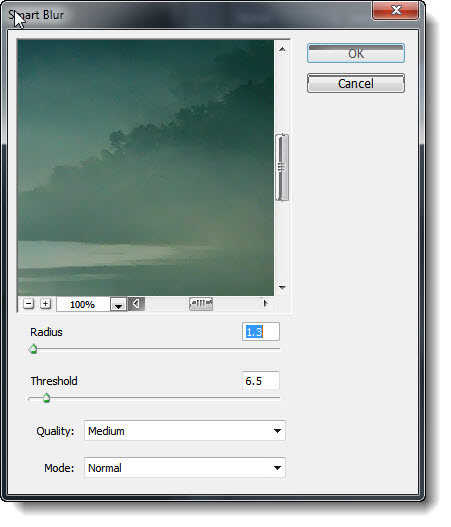The image size is (451, 527).
Task: Click the zoom in plus icon
Action: pyautogui.click(x=45, y=304)
